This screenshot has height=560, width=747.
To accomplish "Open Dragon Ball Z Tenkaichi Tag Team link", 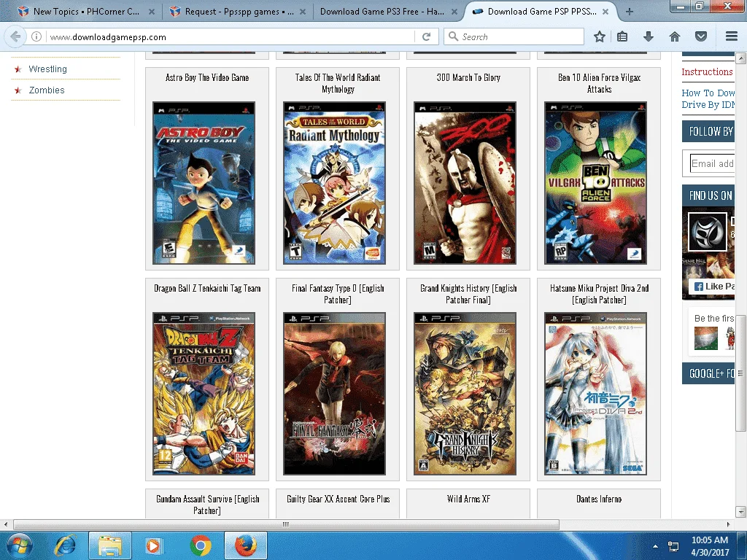I will pos(207,289).
